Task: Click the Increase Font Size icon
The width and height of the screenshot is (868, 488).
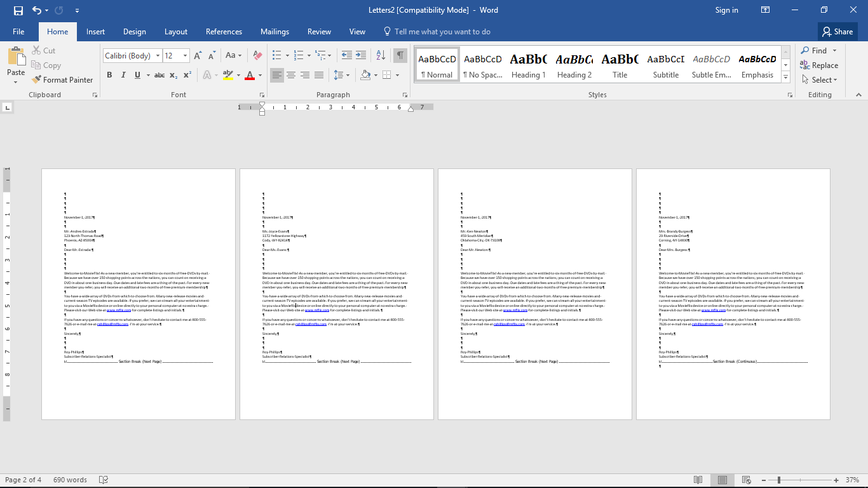Action: click(x=197, y=56)
